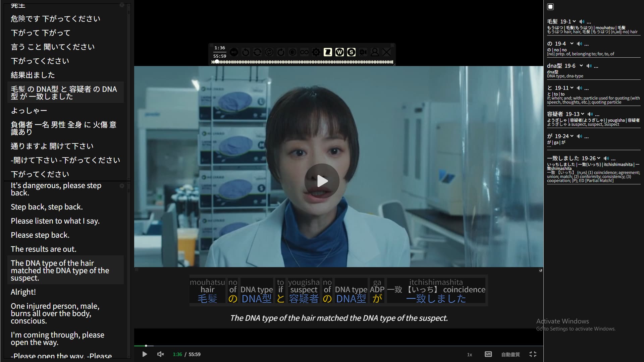644x362 pixels.
Task: Play audio for 毛髪 19-1 entry
Action: pyautogui.click(x=581, y=21)
